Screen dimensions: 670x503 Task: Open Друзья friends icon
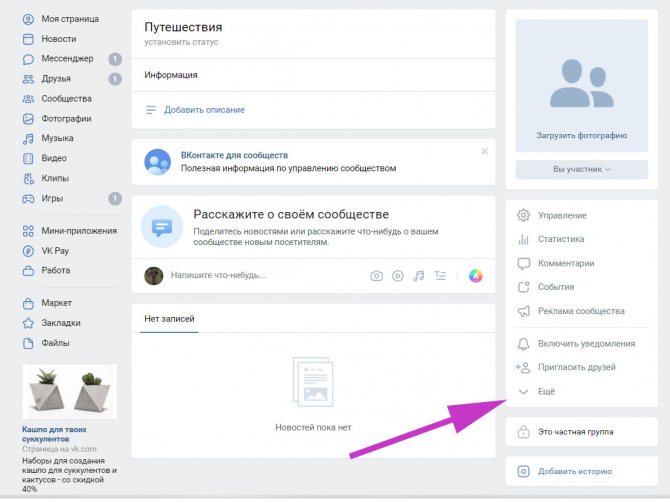click(28, 79)
